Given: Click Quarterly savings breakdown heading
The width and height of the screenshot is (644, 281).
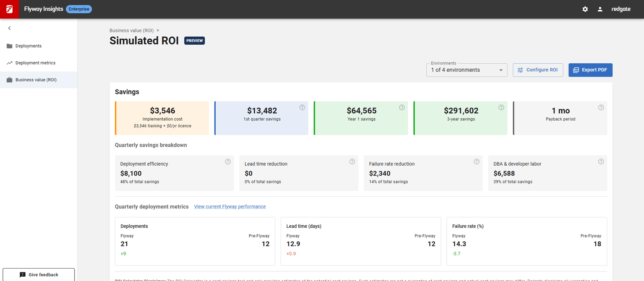Looking at the screenshot, I should click(151, 145).
